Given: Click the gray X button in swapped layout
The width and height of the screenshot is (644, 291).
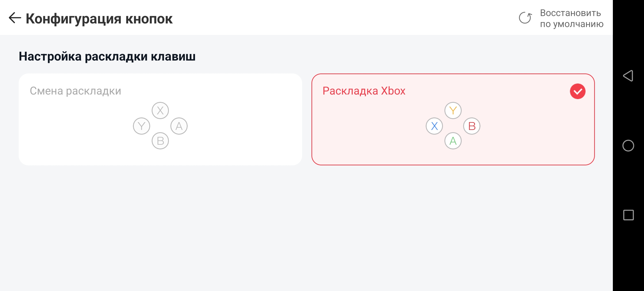Looking at the screenshot, I should pos(160,110).
